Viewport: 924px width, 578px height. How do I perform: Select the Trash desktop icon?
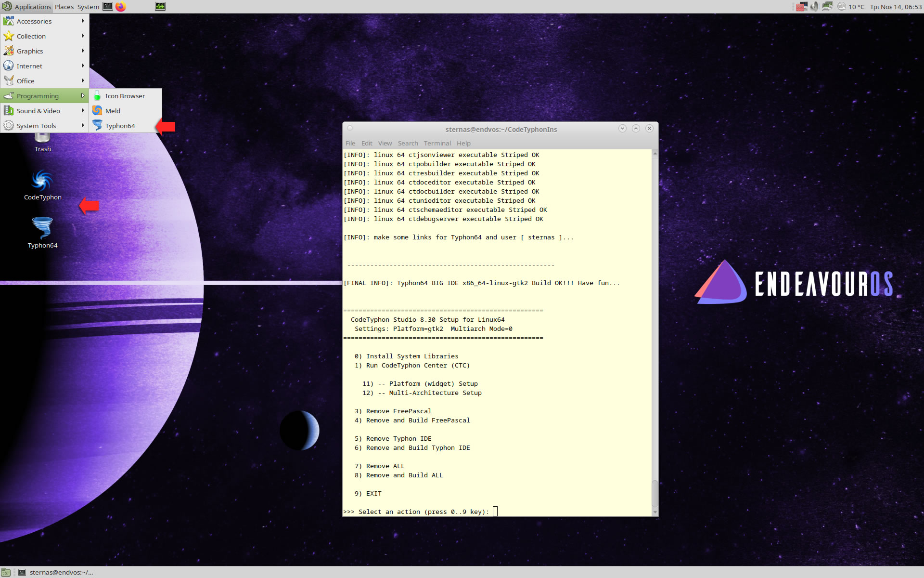tap(42, 143)
